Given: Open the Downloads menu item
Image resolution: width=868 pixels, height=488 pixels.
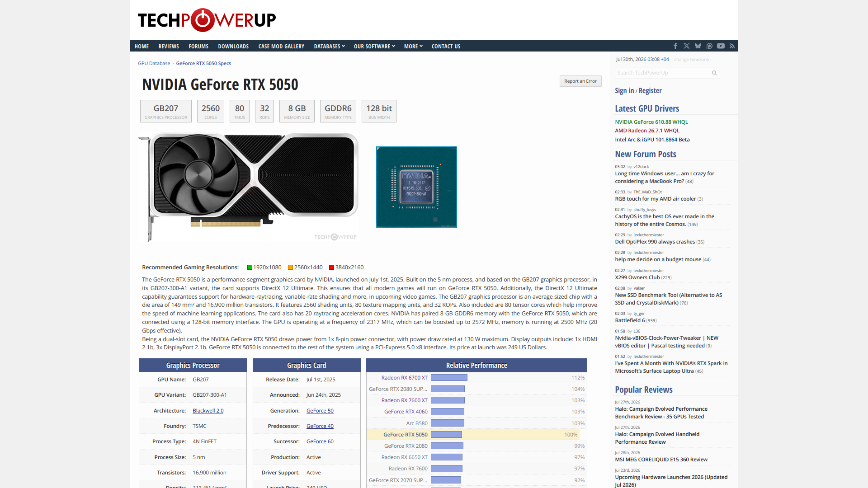Looking at the screenshot, I should [233, 46].
